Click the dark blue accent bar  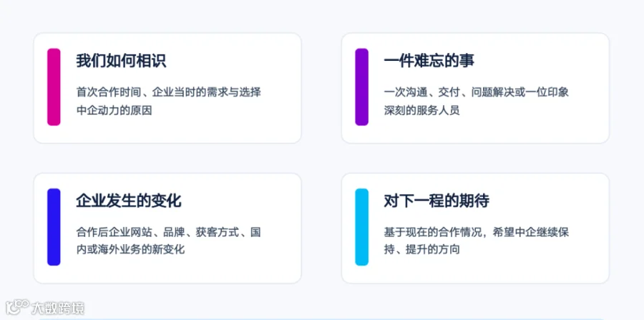(54, 227)
